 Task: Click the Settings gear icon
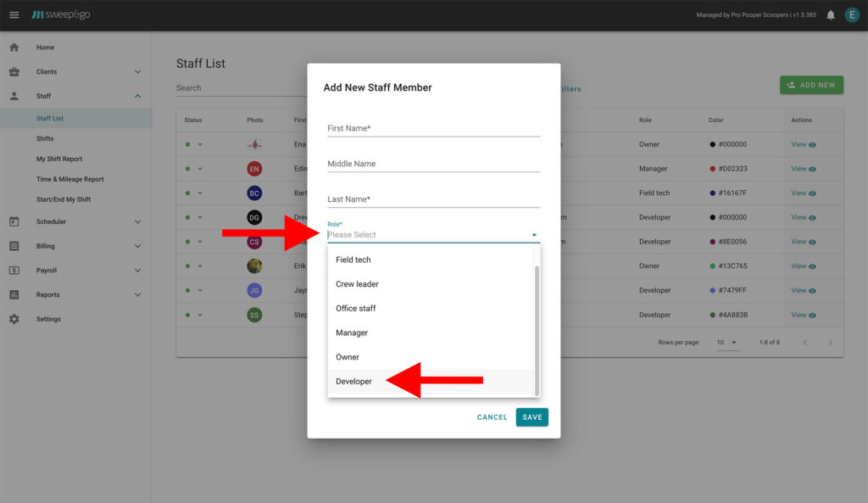pyautogui.click(x=14, y=319)
